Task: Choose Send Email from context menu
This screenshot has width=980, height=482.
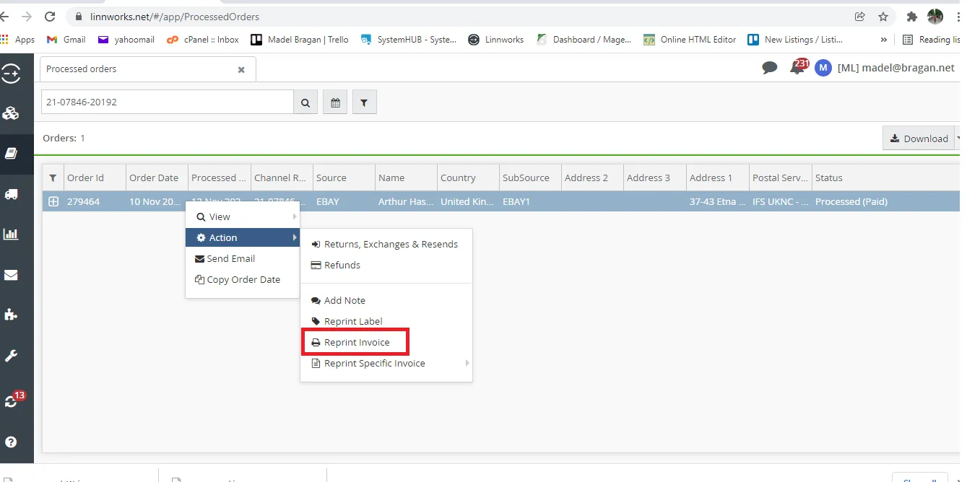Action: [243, 258]
